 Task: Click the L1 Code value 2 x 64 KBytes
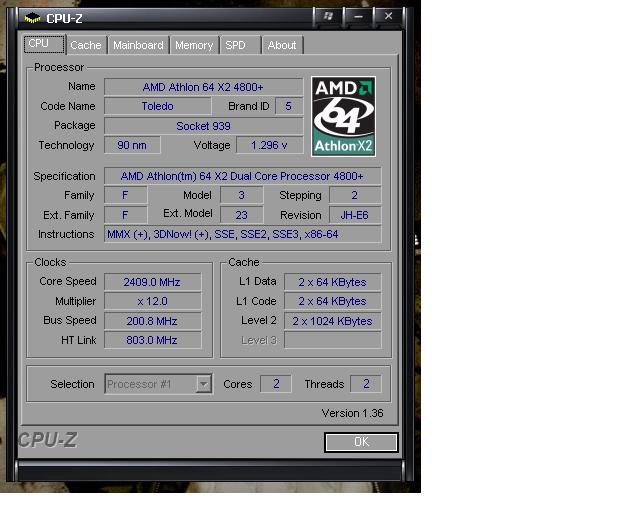(x=332, y=301)
